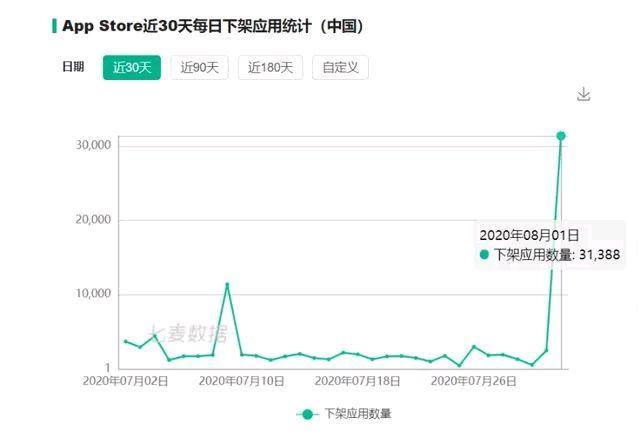Select the 近30天 date range tab
The image size is (640, 444).
tap(132, 67)
